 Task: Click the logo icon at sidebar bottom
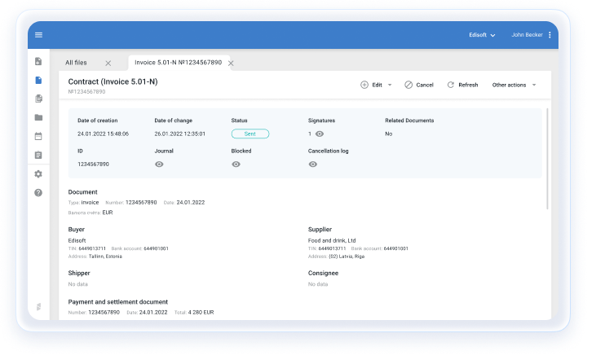click(38, 307)
